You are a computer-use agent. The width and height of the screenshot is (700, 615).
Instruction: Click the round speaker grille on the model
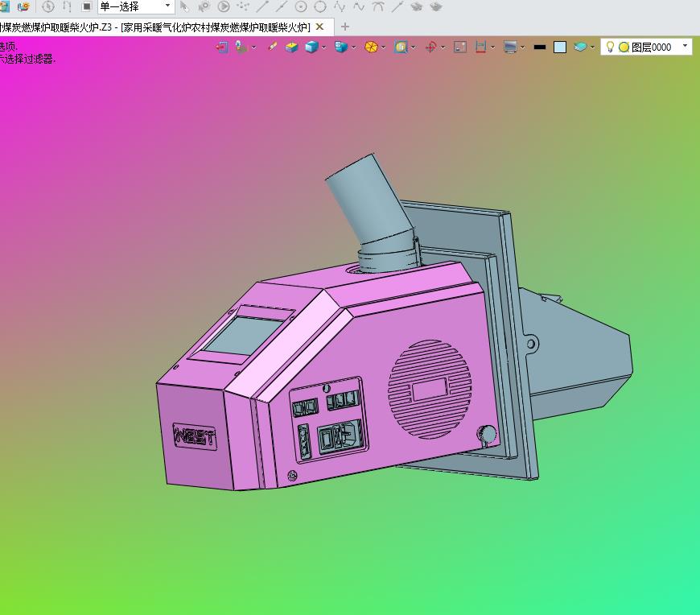(430, 390)
